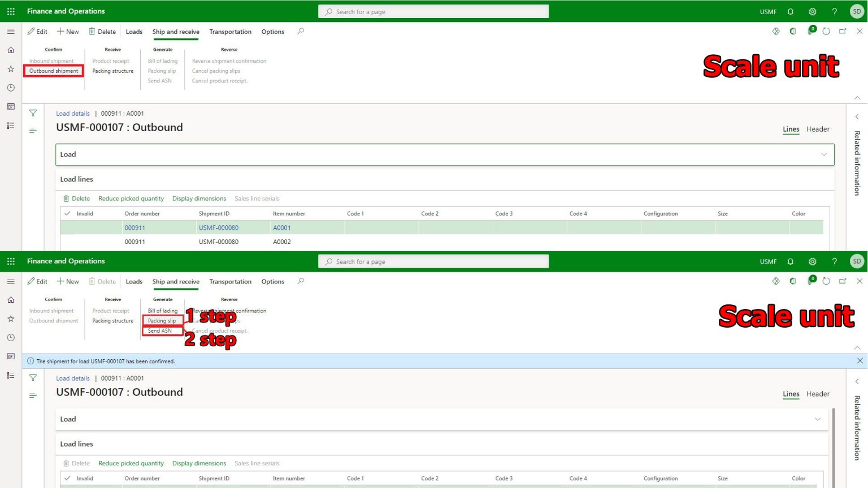Open Options tab in top window

(273, 32)
